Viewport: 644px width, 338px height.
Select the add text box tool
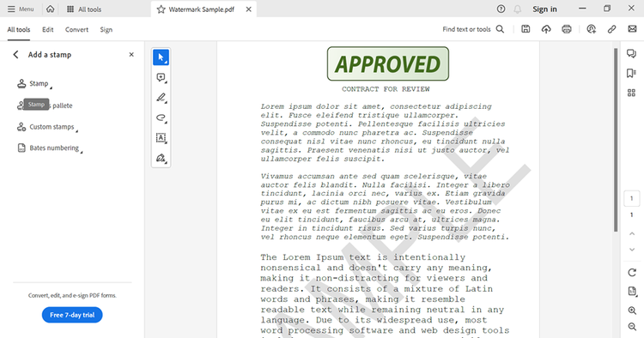pyautogui.click(x=161, y=138)
